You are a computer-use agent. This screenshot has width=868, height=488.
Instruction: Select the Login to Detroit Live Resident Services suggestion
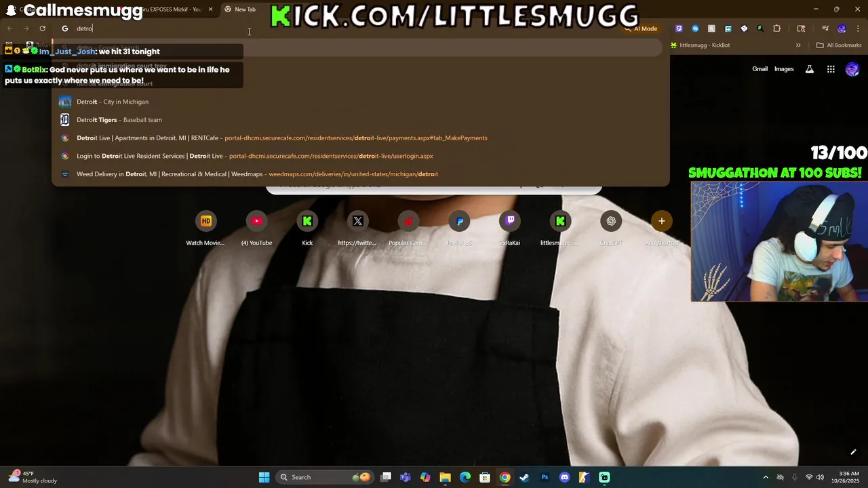[x=360, y=156]
